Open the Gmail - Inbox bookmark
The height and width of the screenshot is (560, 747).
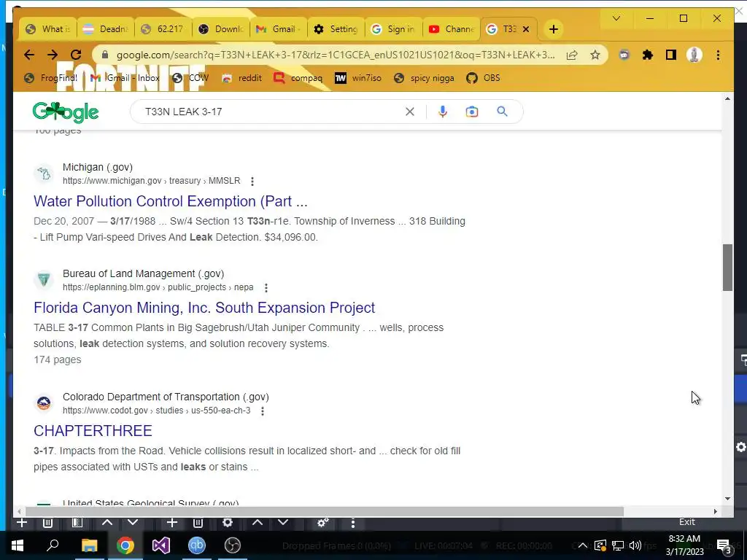(x=125, y=77)
